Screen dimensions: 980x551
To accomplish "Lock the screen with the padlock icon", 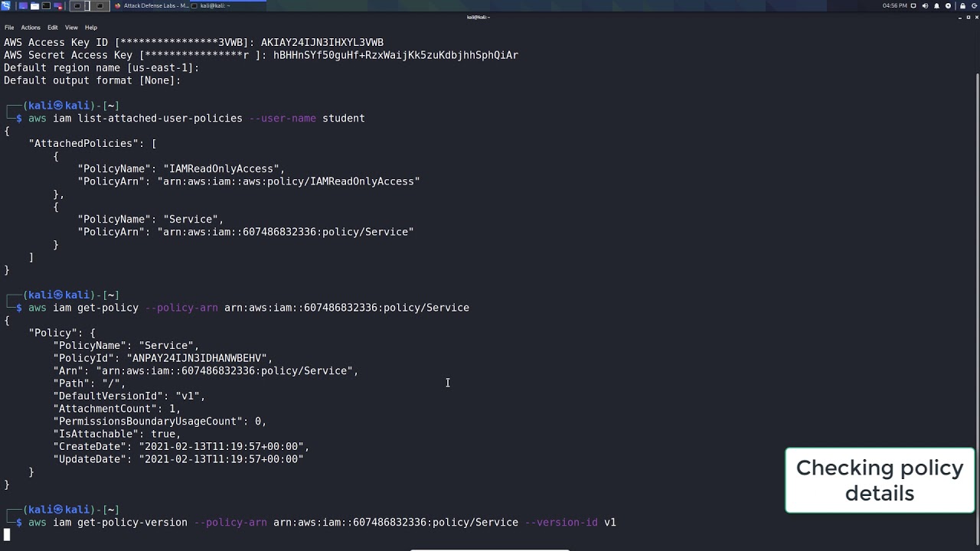I will coord(962,5).
